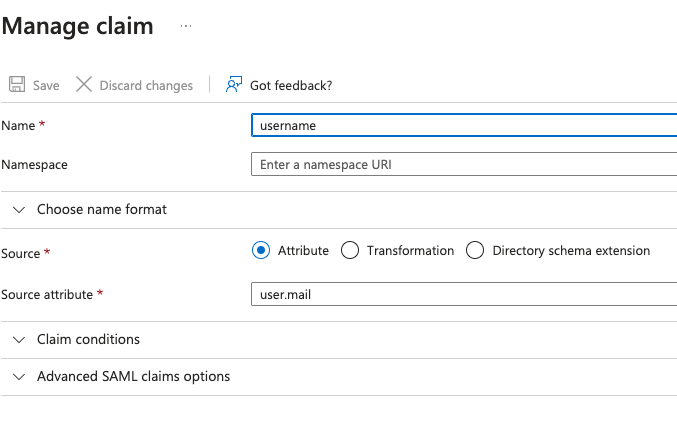
Task: Select the Directory schema extension radio button
Action: [475, 250]
